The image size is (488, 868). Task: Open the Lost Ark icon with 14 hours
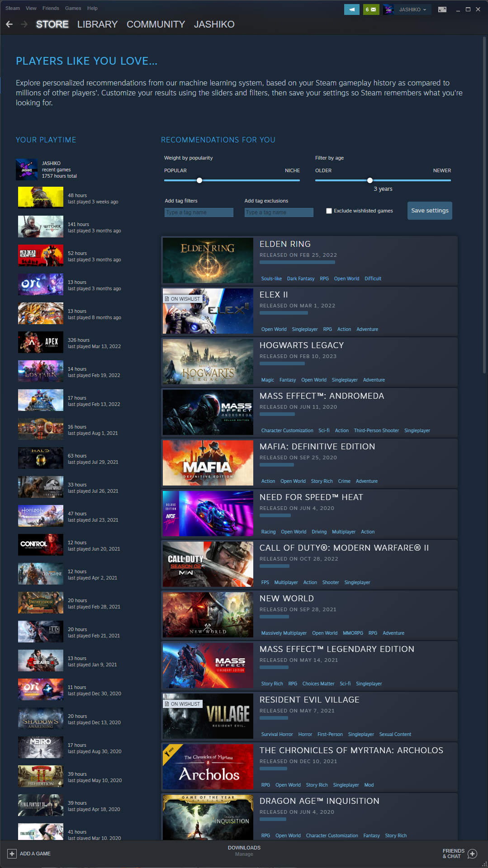(41, 371)
